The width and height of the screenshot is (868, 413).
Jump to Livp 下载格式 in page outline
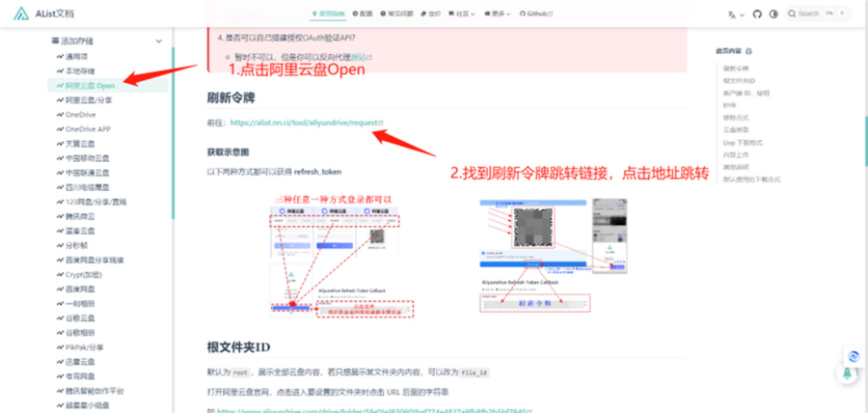[x=743, y=142]
